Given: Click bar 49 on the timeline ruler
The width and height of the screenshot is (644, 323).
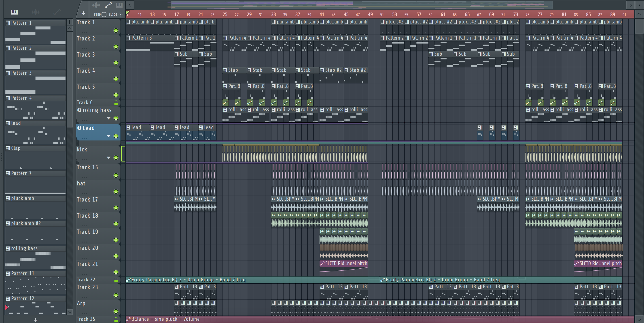Looking at the screenshot, I should [x=370, y=15].
